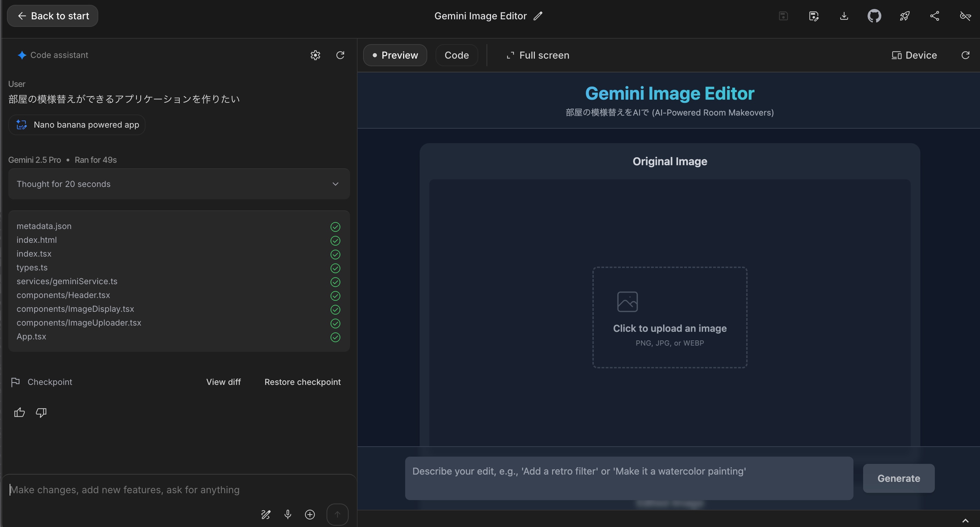Click the View diff link

point(223,382)
